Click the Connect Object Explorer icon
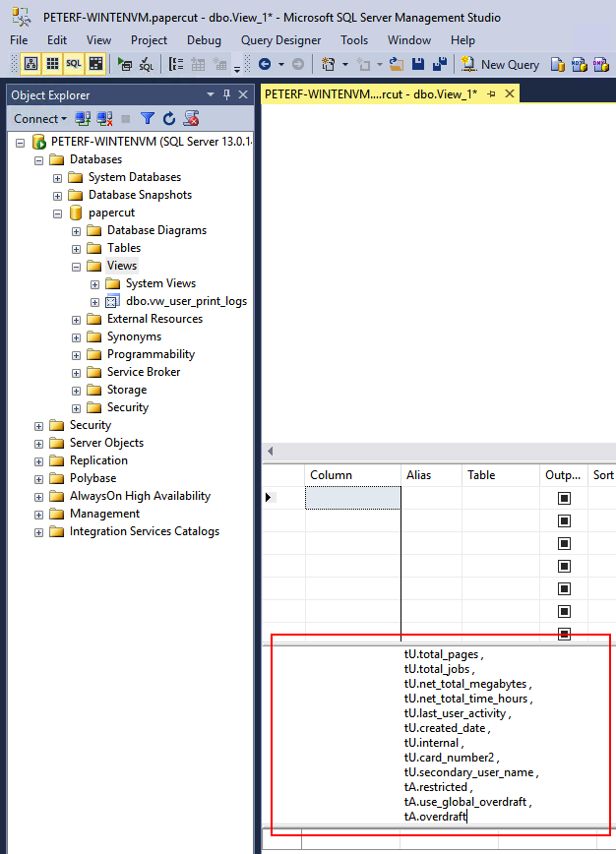The image size is (616, 854). (x=83, y=118)
